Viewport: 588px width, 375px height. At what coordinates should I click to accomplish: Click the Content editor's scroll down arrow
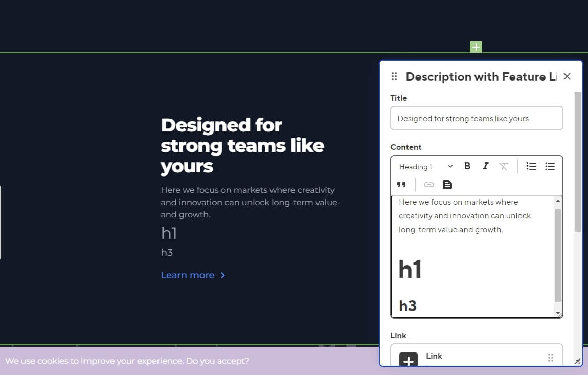[558, 313]
